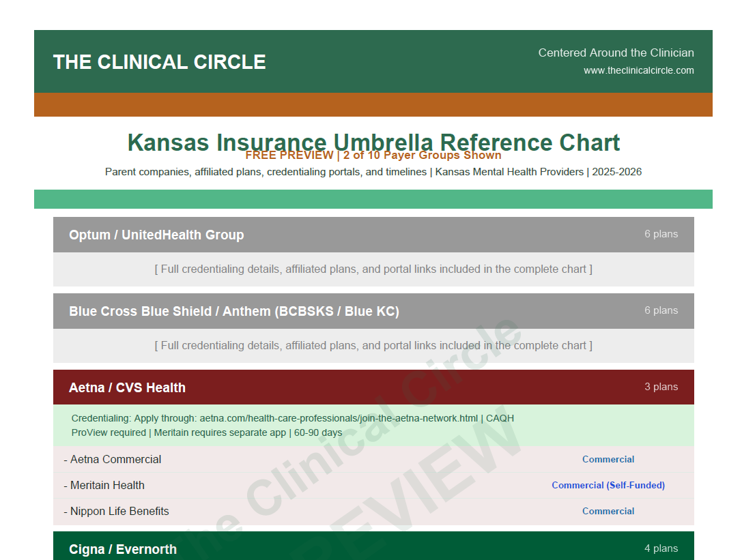Image resolution: width=742 pixels, height=560 pixels.
Task: Open the Aetna / CVS Health header
Action: coord(373,387)
